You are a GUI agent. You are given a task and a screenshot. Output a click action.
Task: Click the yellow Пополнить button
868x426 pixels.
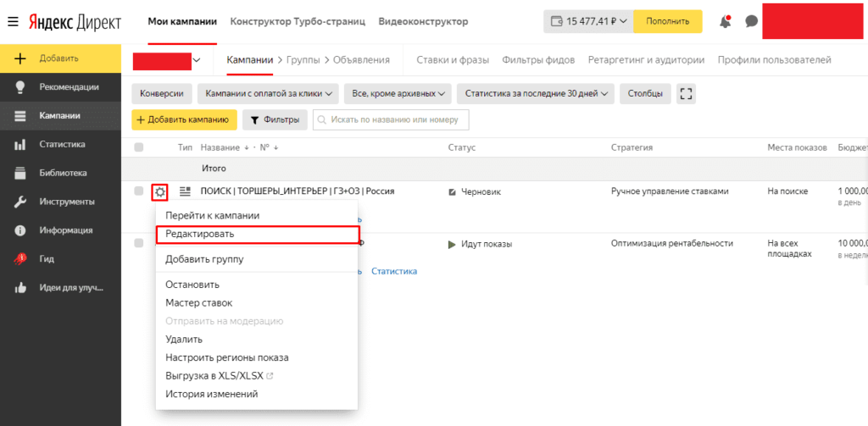[x=668, y=21]
